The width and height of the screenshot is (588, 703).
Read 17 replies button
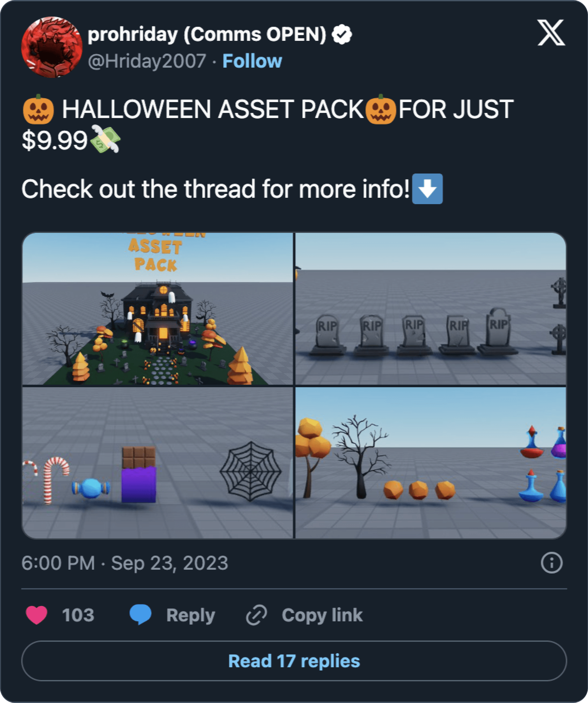click(x=294, y=661)
